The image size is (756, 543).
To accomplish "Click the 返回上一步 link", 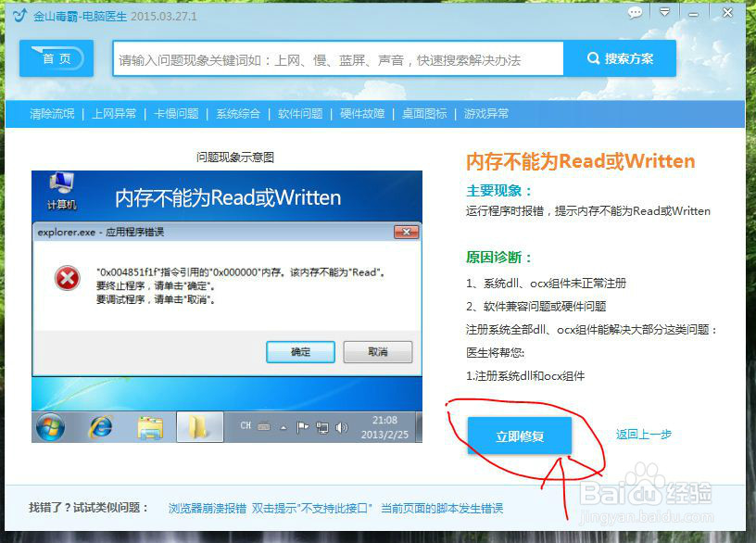I will [x=643, y=435].
